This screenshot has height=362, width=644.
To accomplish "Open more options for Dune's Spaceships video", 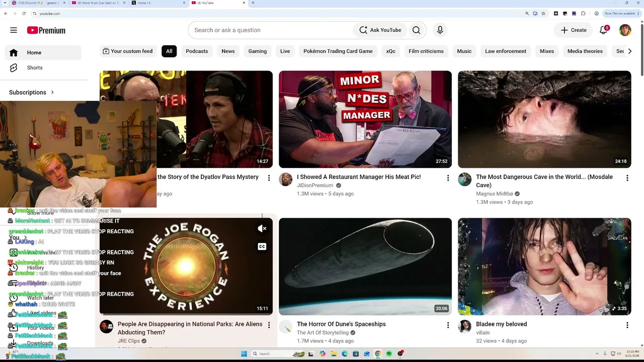I will tap(448, 325).
